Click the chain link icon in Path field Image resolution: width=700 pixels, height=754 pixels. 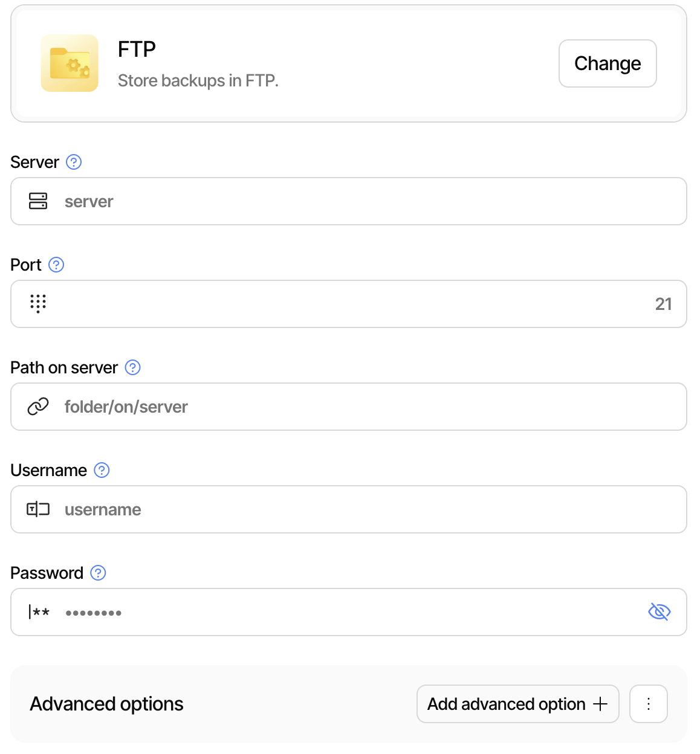(x=37, y=407)
